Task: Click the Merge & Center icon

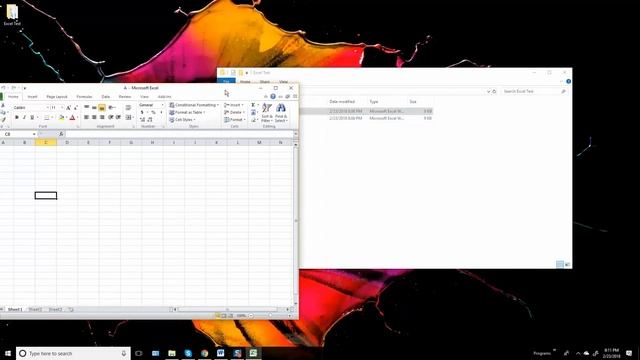Action: coord(128,118)
